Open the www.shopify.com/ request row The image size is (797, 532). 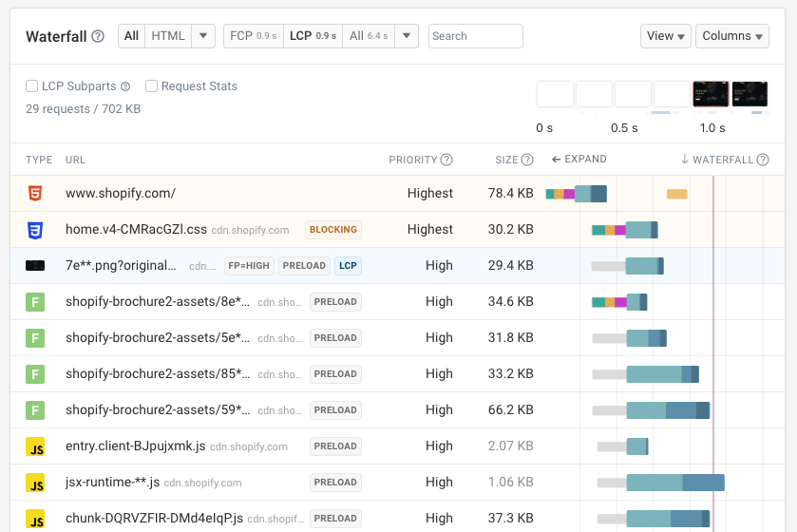pos(121,194)
